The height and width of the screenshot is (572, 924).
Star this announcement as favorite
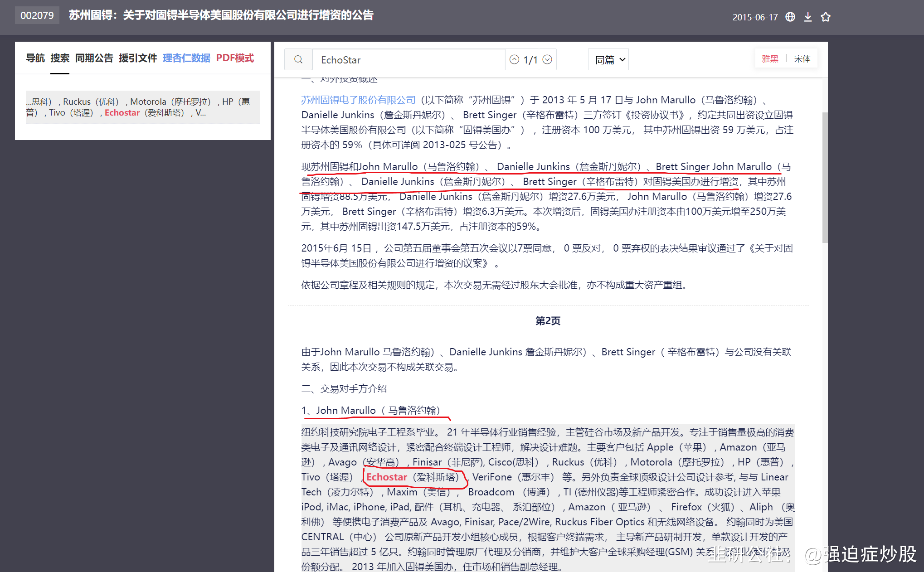(x=826, y=17)
